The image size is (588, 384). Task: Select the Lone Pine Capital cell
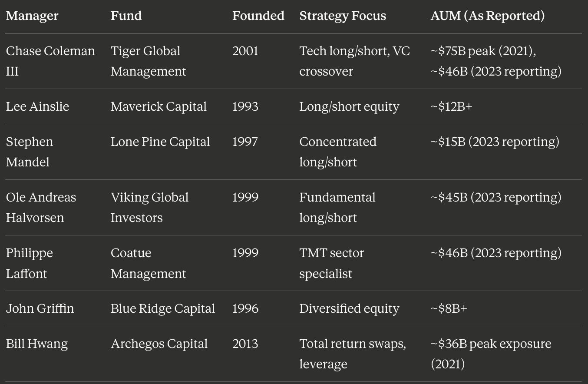pyautogui.click(x=160, y=142)
